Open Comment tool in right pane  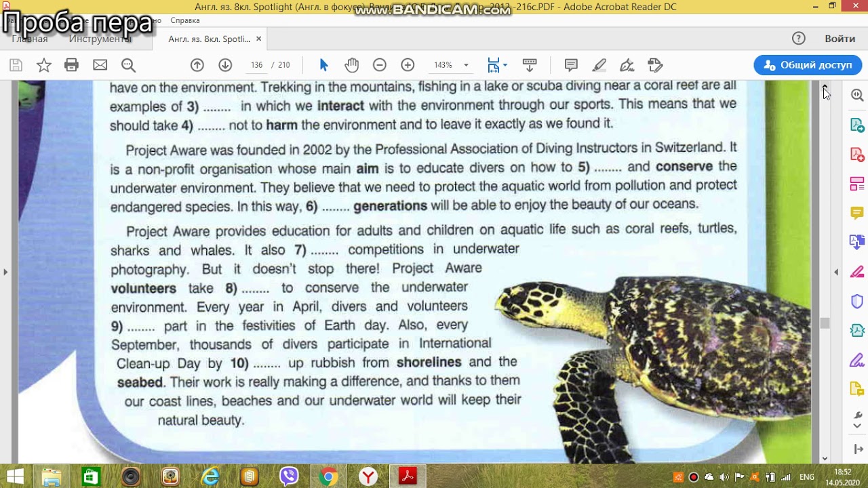click(x=857, y=213)
